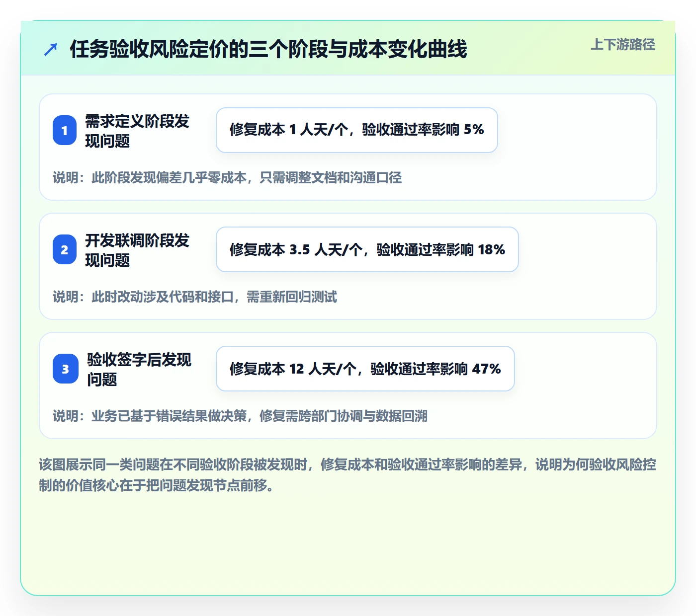
Task: Click the trend arrow icon beside the title
Action: 51,49
